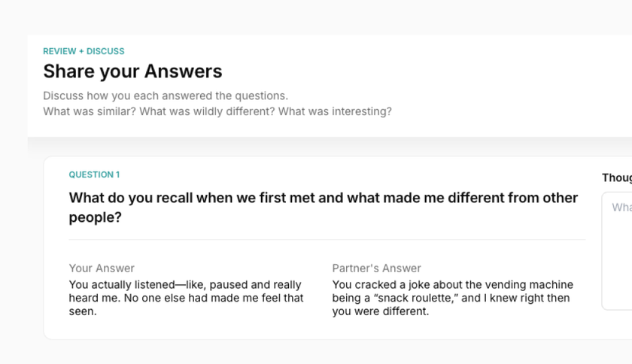This screenshot has height=364, width=632.
Task: Select the "Discuss how you each answered" line
Action: tap(166, 96)
